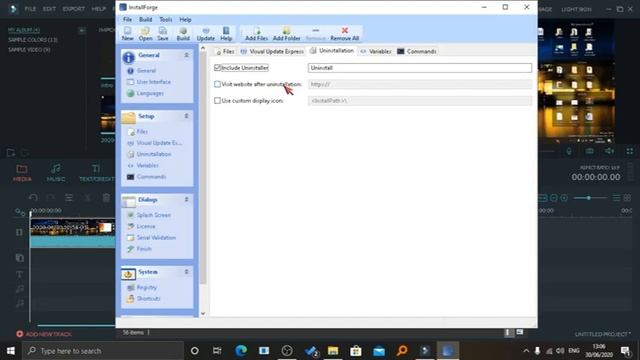This screenshot has height=360, width=640.
Task: Collapse the Dialogs sidebar section
Action: coord(187,200)
